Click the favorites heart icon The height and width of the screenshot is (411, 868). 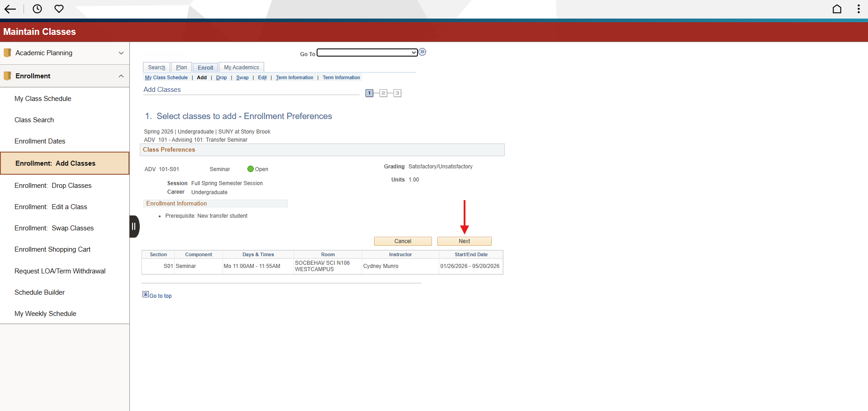point(59,9)
